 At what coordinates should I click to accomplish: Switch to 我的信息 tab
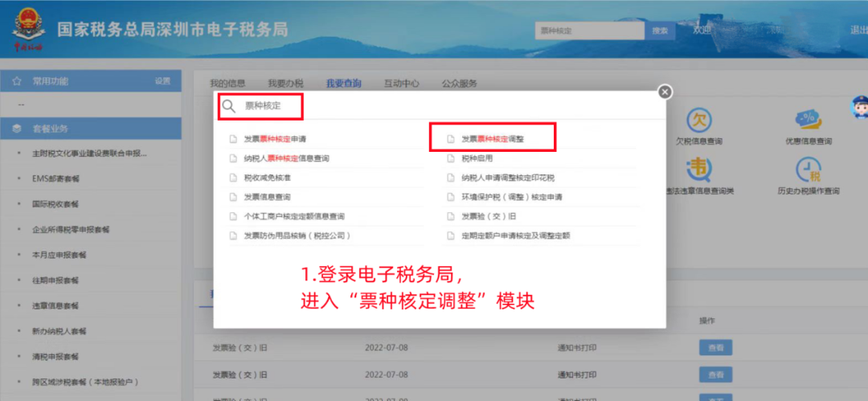(x=227, y=84)
